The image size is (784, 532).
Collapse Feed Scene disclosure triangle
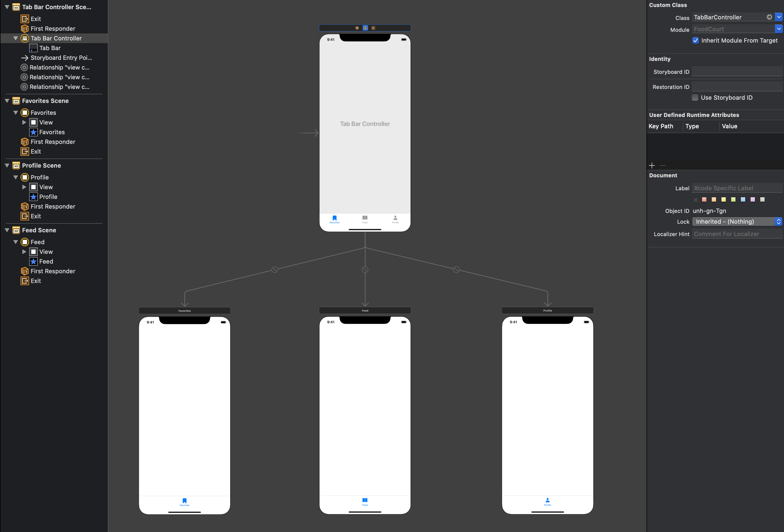(x=7, y=230)
